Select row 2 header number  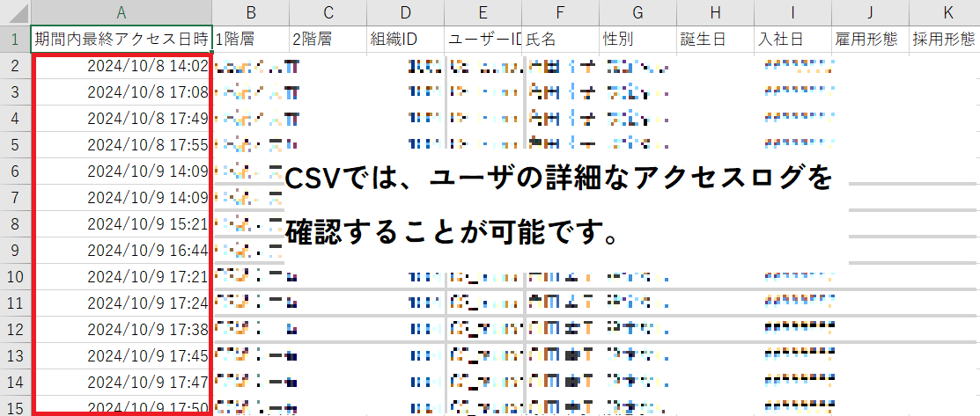coord(15,66)
